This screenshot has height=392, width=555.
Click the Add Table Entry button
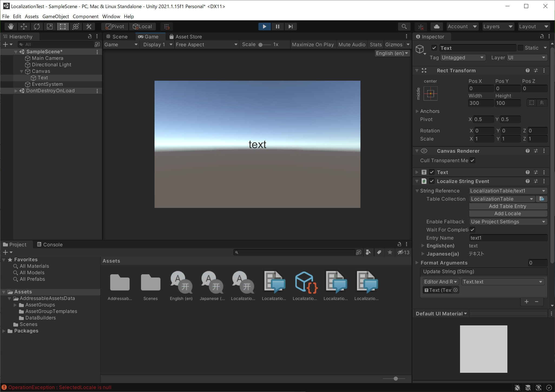pyautogui.click(x=507, y=206)
